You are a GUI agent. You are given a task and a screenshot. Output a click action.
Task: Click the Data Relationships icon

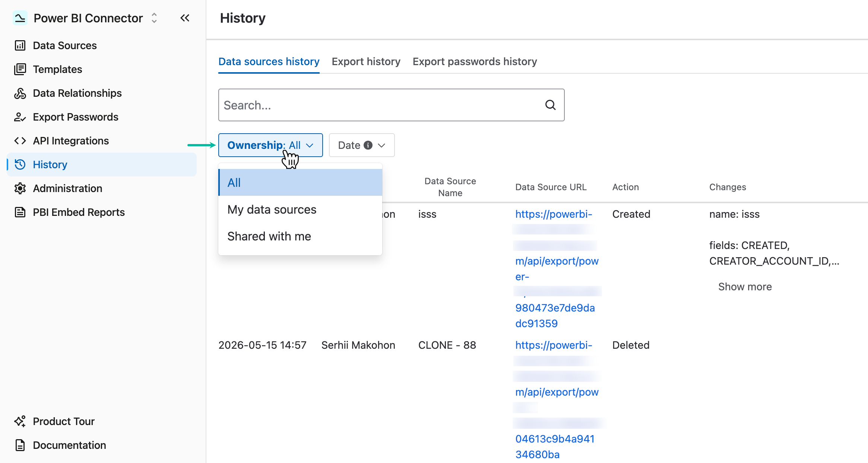click(x=20, y=93)
